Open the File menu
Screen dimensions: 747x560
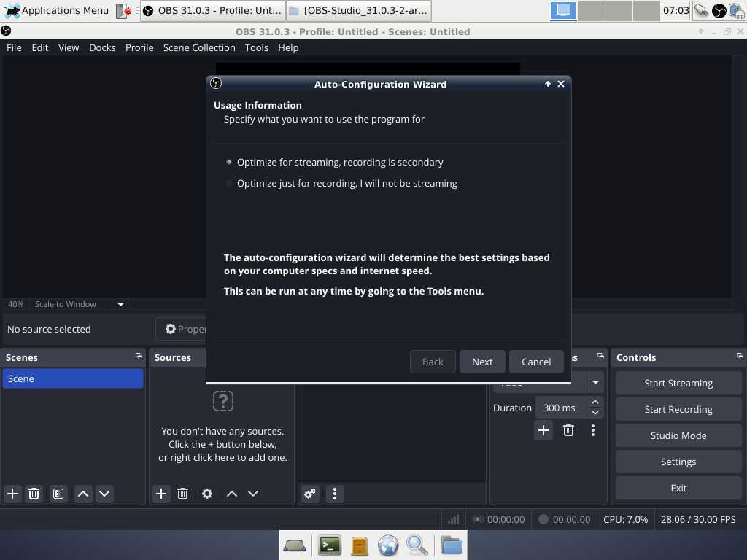[x=14, y=47]
